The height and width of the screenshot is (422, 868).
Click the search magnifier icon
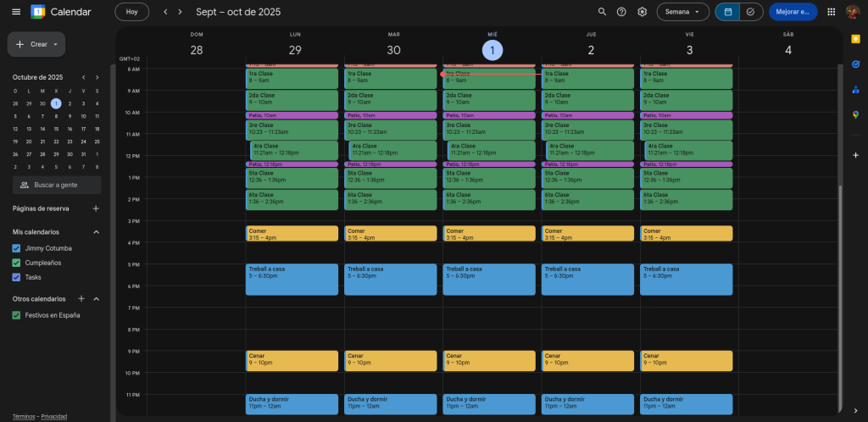point(602,12)
